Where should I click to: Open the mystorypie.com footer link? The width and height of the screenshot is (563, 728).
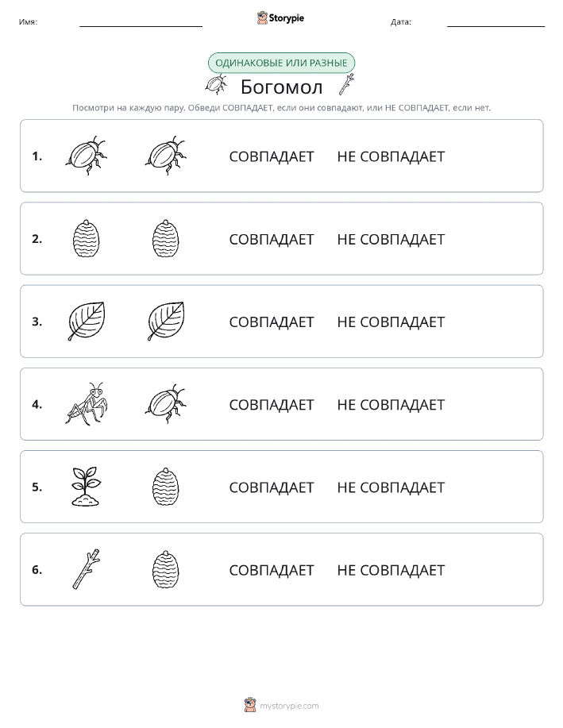coord(281,705)
